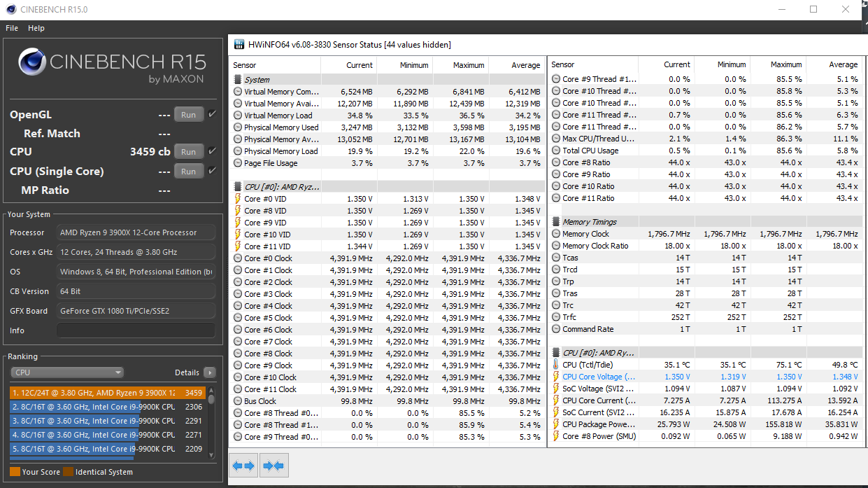Click the HWiNFO64 title bar icon

coord(239,44)
